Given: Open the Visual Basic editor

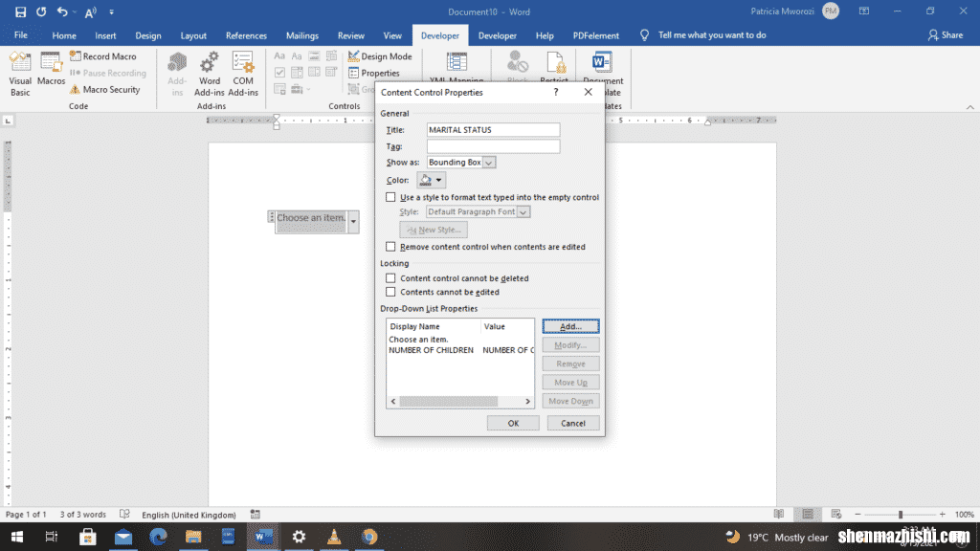Looking at the screenshot, I should click(20, 74).
